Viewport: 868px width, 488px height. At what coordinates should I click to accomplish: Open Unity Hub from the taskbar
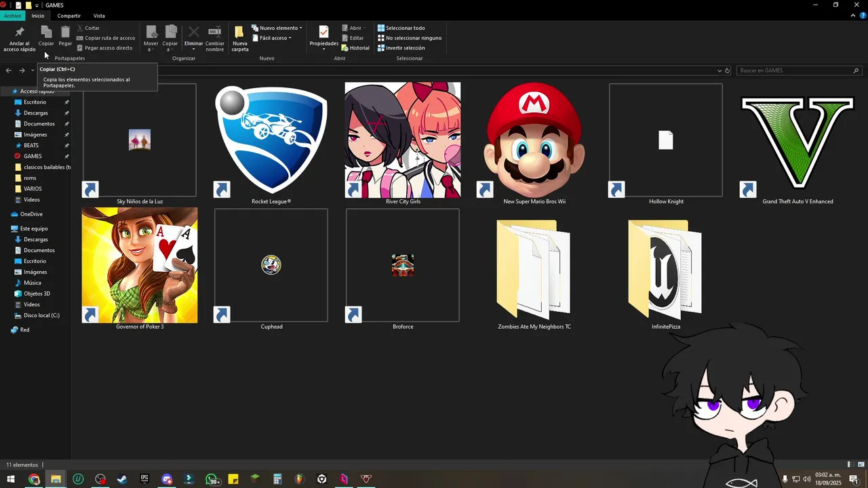click(321, 479)
